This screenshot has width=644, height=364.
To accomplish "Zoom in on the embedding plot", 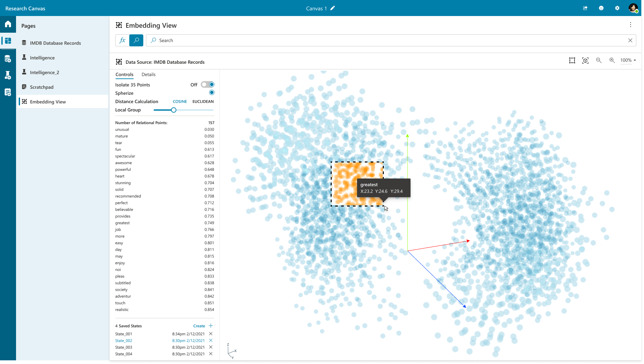I will click(x=612, y=60).
